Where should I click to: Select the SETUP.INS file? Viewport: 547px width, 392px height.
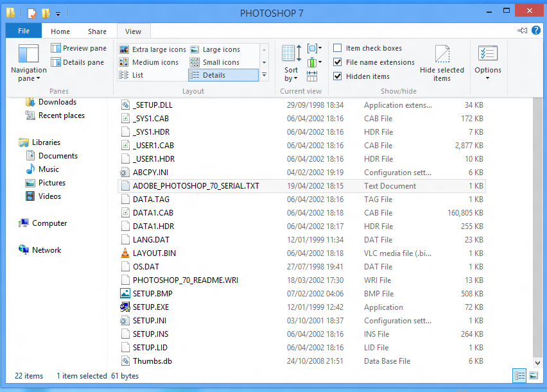point(302,334)
